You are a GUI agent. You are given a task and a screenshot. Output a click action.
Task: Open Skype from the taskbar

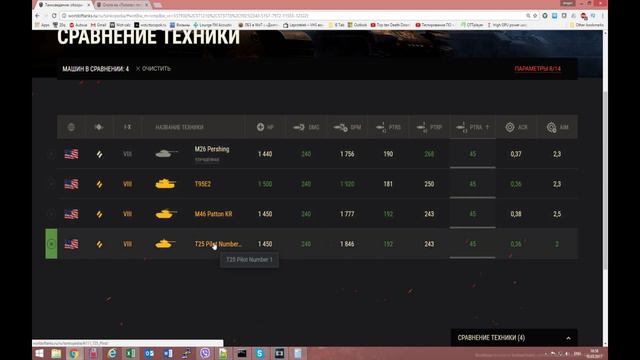260,353
